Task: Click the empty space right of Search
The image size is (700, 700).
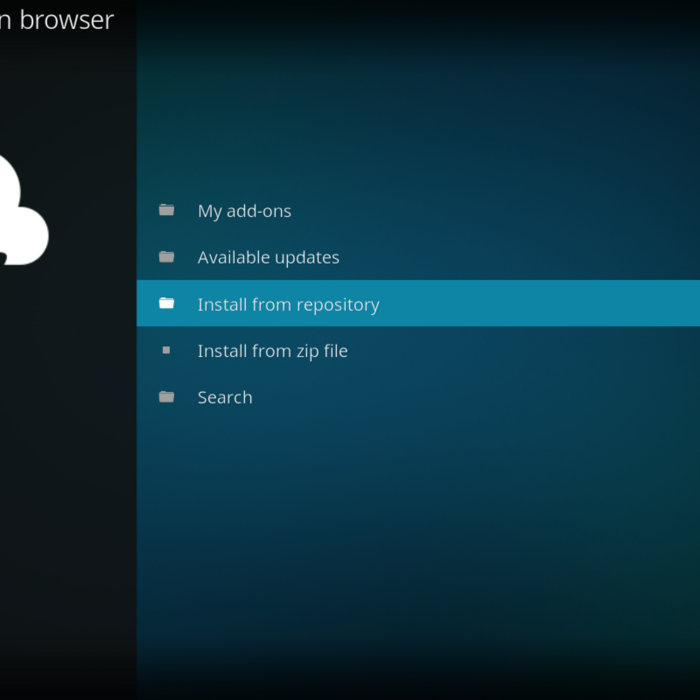Action: pos(480,397)
